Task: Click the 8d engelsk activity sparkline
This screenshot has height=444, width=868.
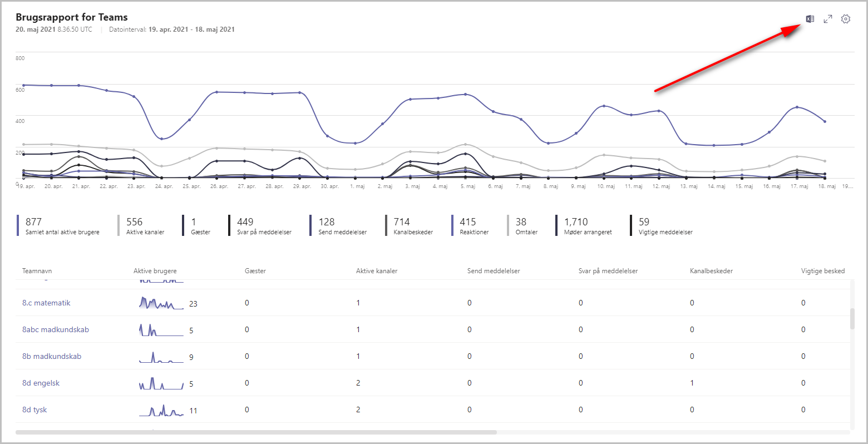Action: pos(161,383)
